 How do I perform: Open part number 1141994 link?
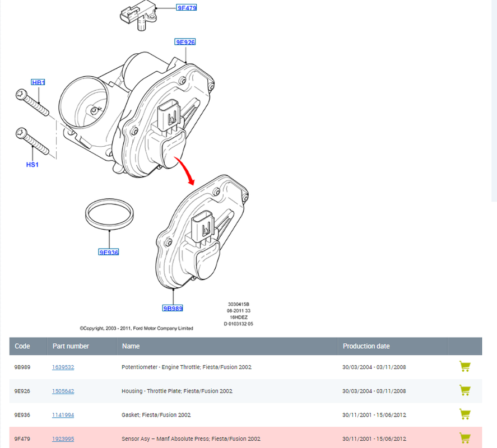[x=63, y=415]
